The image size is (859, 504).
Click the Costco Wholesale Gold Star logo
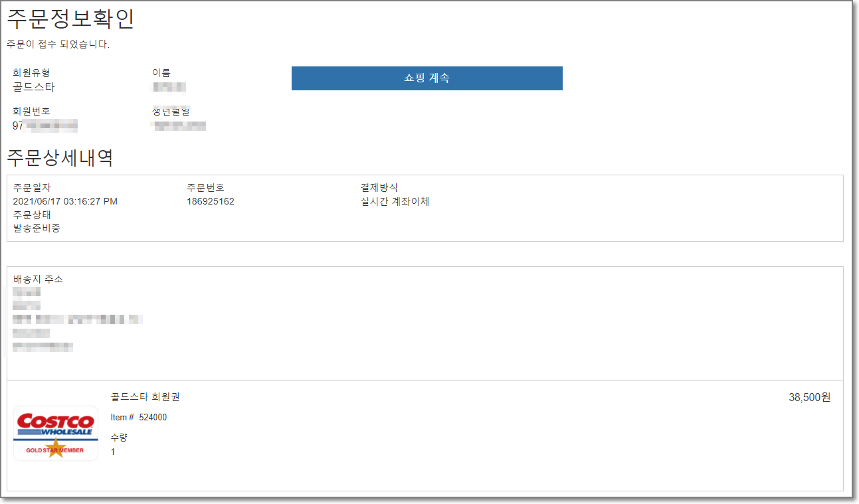click(56, 433)
